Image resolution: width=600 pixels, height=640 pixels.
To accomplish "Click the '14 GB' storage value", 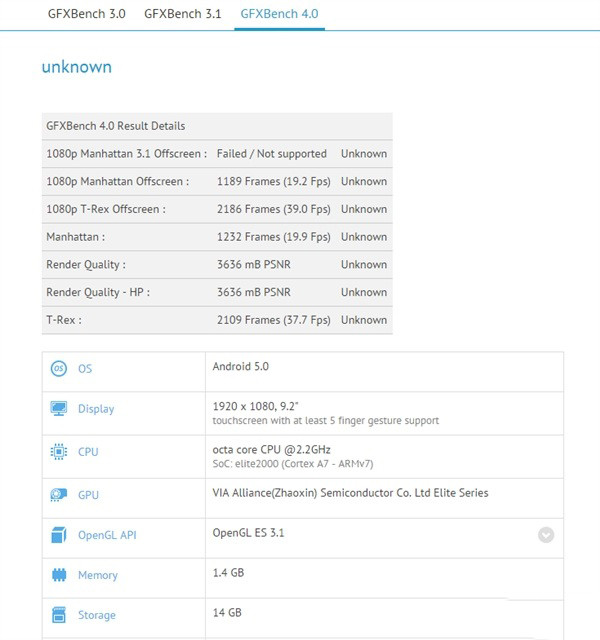I will [227, 613].
